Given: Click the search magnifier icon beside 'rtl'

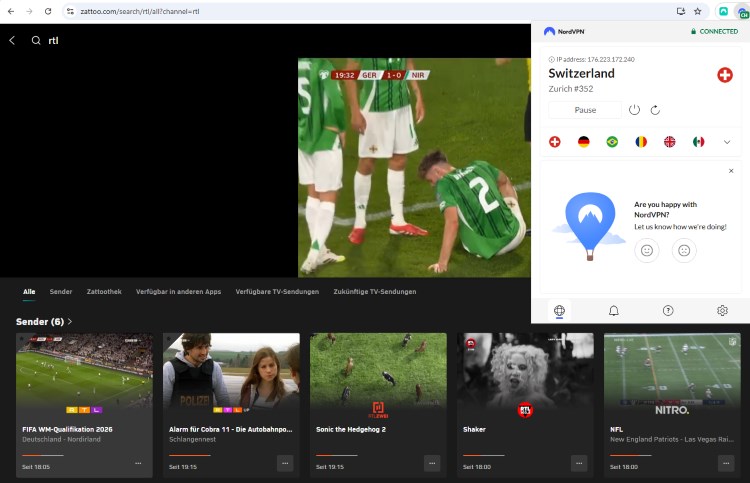Looking at the screenshot, I should (36, 41).
